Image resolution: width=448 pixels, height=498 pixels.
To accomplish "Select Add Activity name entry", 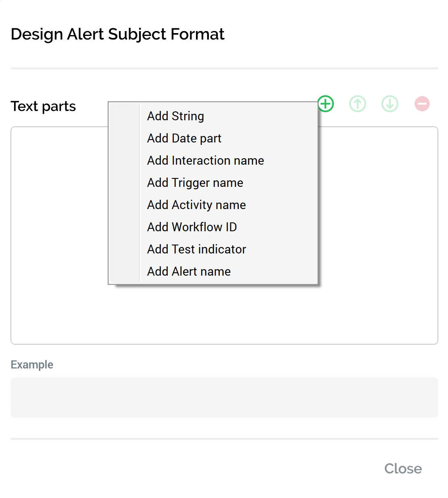I will [x=196, y=205].
